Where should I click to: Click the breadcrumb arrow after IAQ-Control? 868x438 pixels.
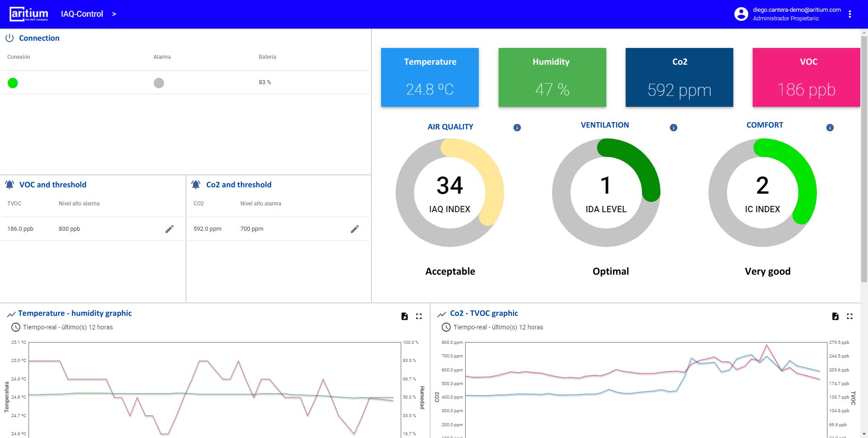click(x=114, y=14)
